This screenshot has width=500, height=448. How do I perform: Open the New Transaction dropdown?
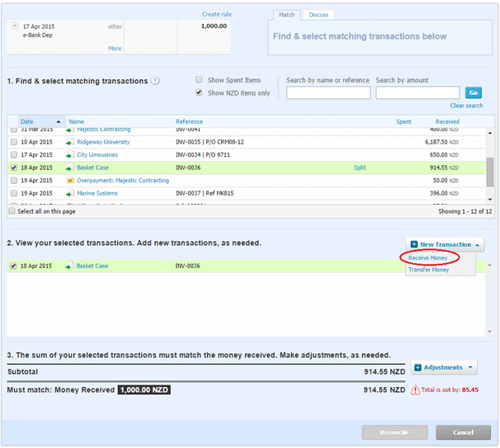pyautogui.click(x=445, y=244)
